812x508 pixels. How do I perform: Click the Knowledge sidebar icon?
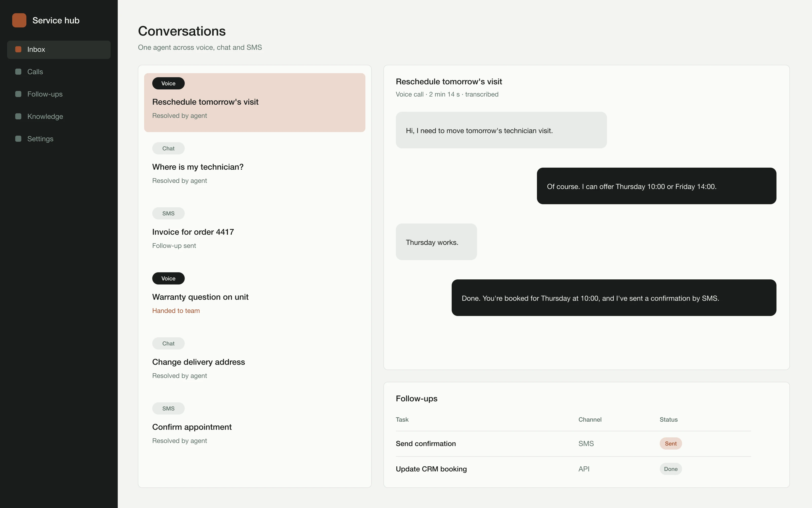19,116
